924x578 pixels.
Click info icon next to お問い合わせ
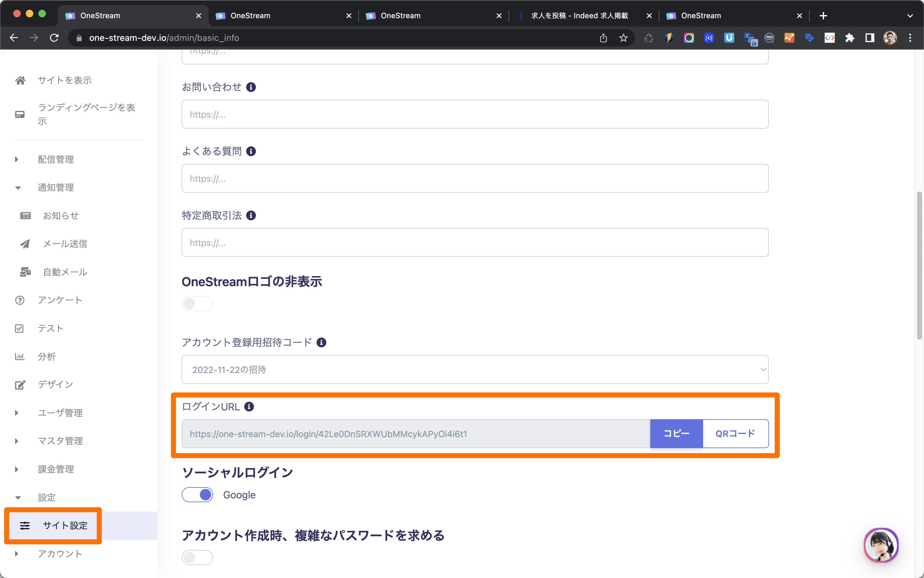coord(251,87)
